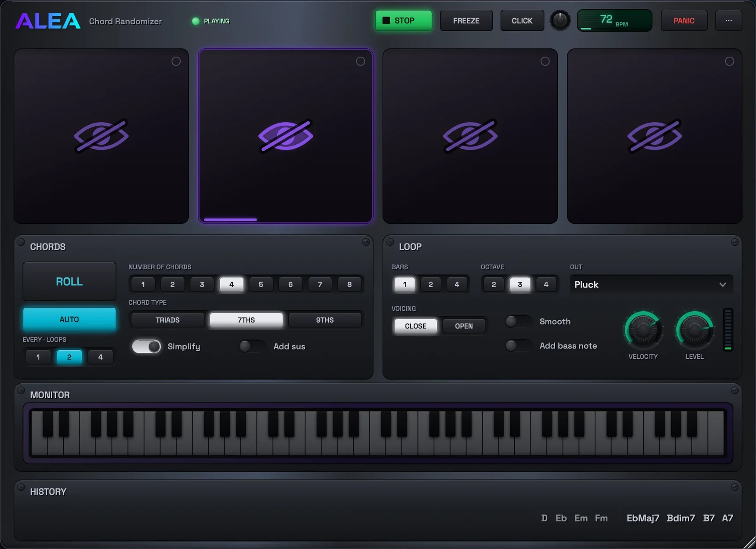This screenshot has width=756, height=549.
Task: Set number of chords to 3
Action: pos(202,284)
